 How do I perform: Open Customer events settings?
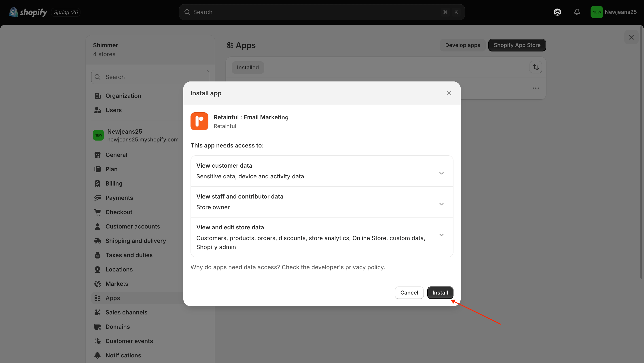point(129,341)
